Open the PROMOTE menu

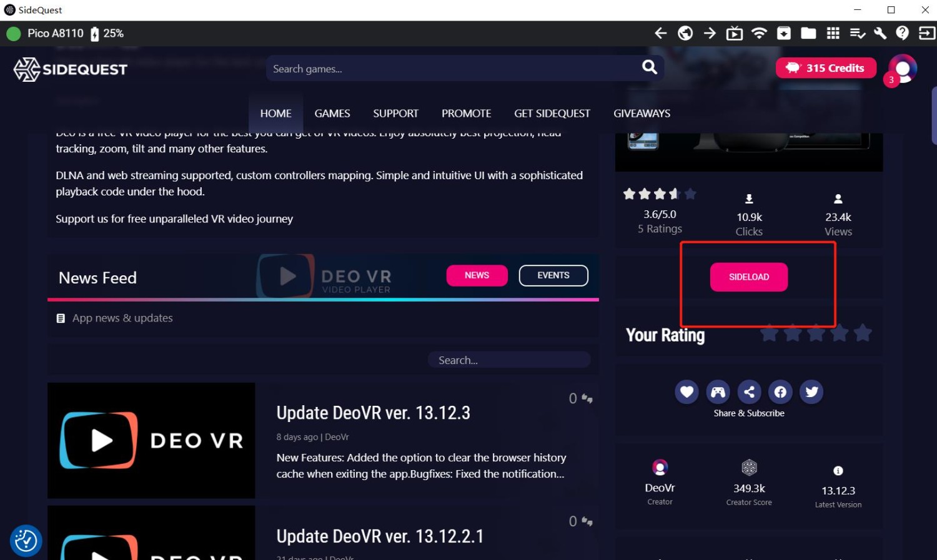pyautogui.click(x=466, y=113)
